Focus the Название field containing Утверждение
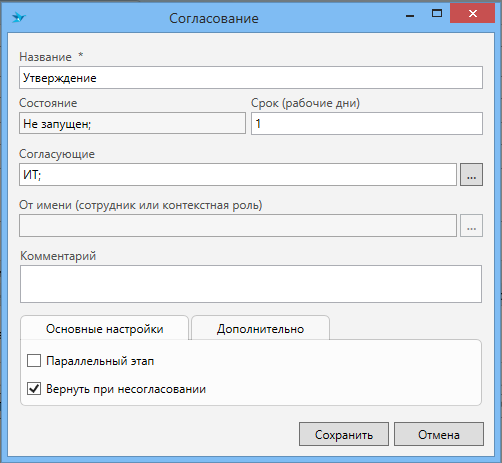Screen dimensions: 502x463 coord(251,78)
